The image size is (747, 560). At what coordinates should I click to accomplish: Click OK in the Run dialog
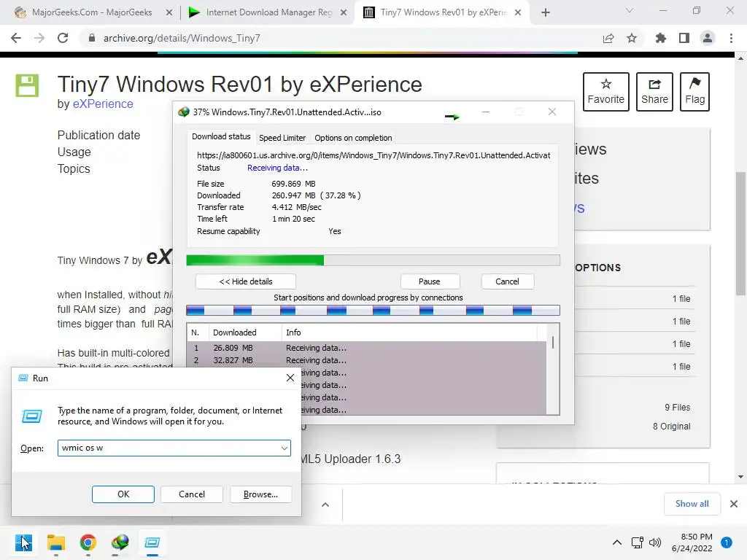click(x=123, y=494)
